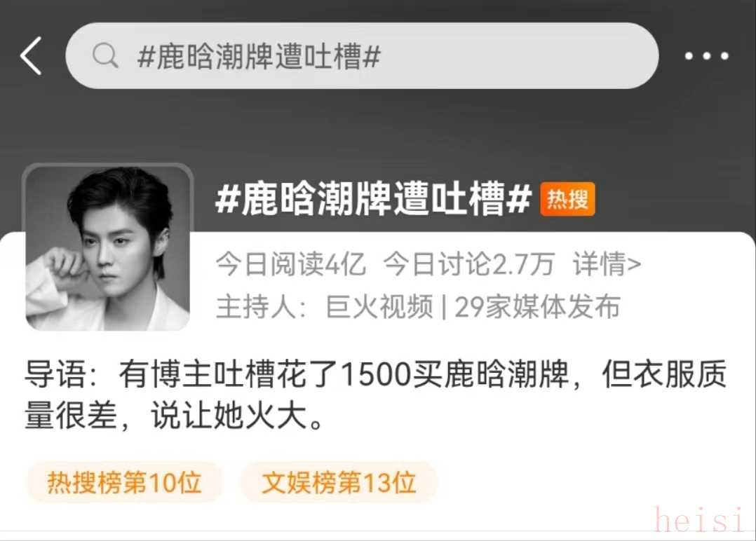756x541 pixels.
Task: Tap the orange 热搜 badge
Action: tap(567, 199)
